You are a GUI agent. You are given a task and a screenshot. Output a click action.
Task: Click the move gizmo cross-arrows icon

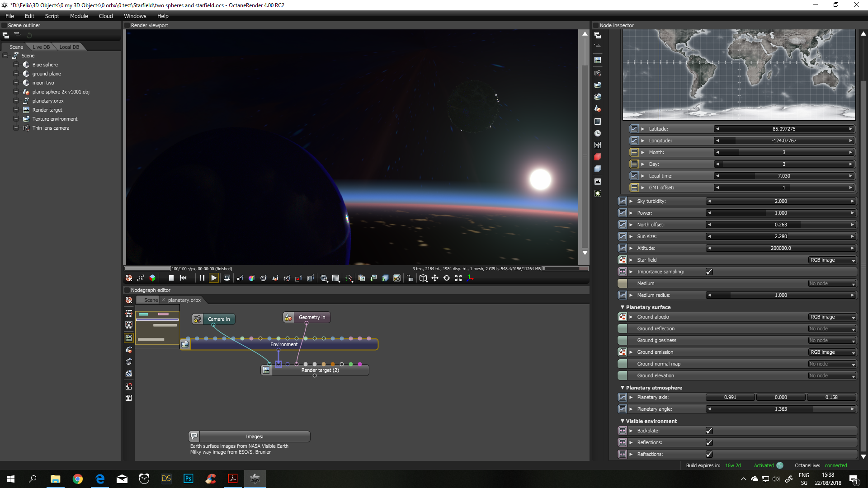(435, 278)
